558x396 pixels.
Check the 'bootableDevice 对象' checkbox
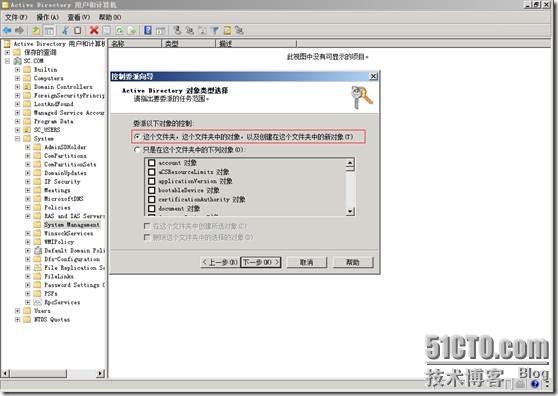pyautogui.click(x=152, y=190)
